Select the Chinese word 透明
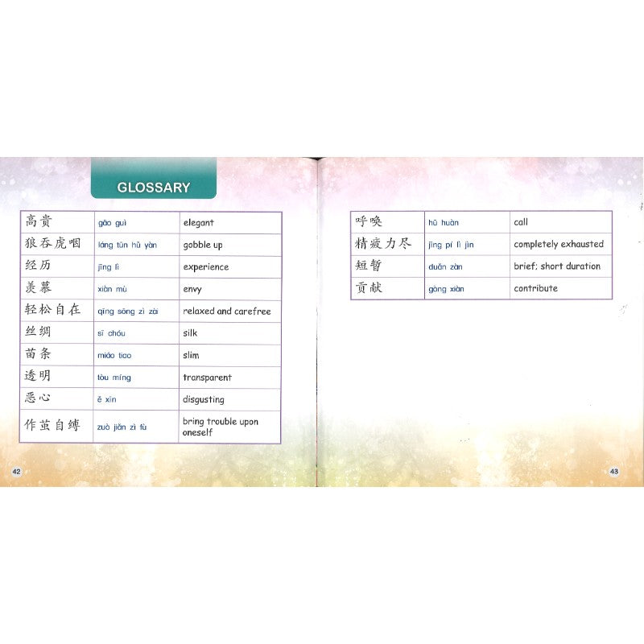Viewport: 644px width, 644px height. 39,378
